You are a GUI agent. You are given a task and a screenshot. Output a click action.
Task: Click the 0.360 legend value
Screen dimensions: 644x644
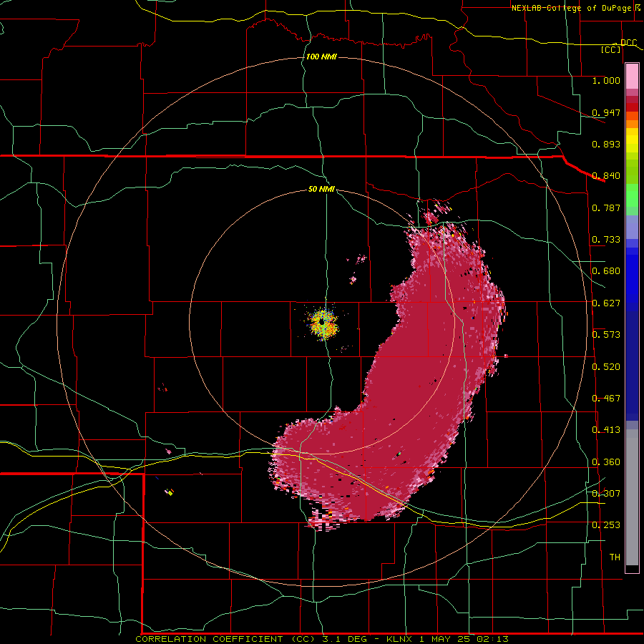click(606, 462)
